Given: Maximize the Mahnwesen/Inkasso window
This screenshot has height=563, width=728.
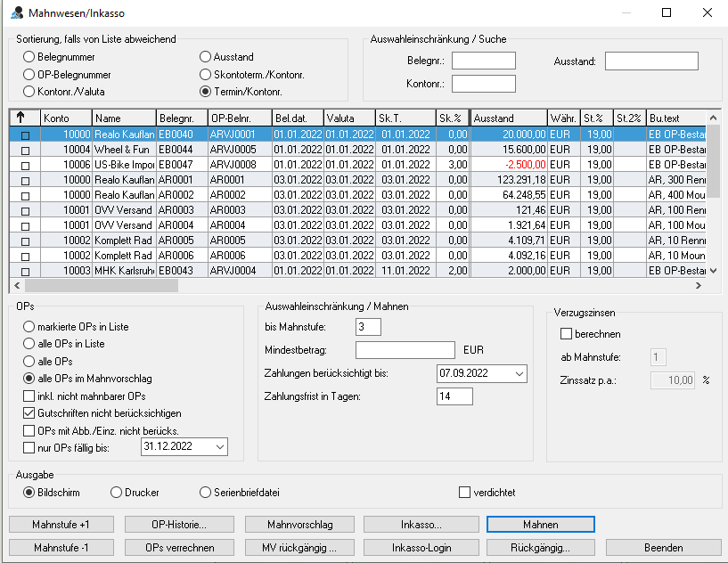Looking at the screenshot, I should pos(667,12).
